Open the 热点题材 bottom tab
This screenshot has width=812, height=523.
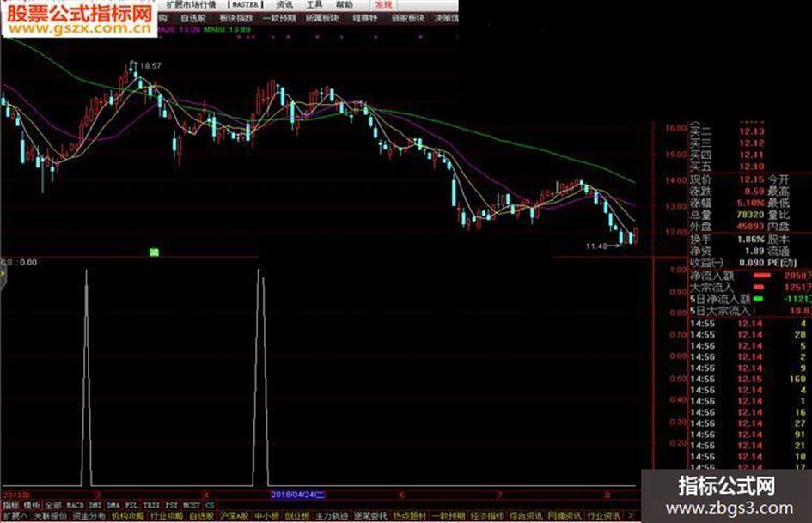tap(409, 516)
